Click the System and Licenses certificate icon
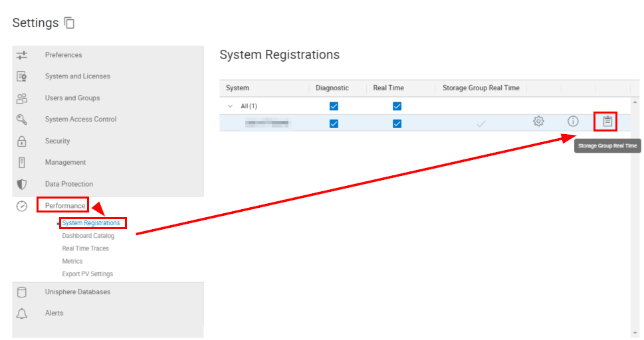This screenshot has width=644, height=340. coord(22,76)
